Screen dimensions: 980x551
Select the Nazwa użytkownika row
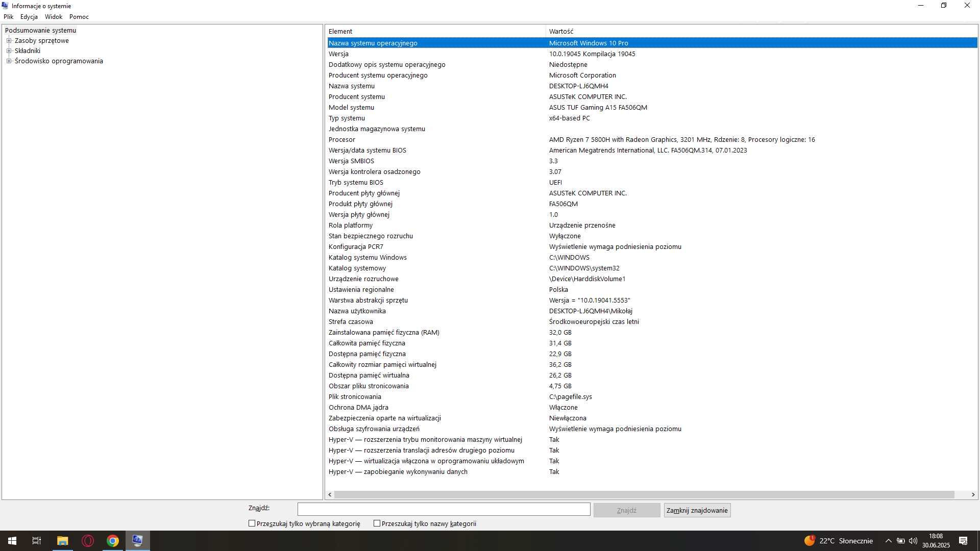[x=652, y=311]
